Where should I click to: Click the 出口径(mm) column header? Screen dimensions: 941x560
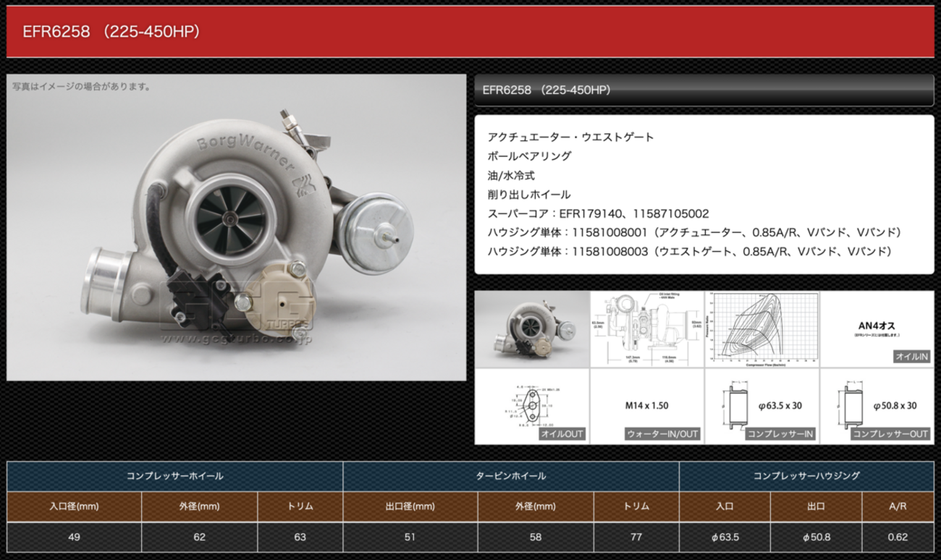tap(410, 506)
